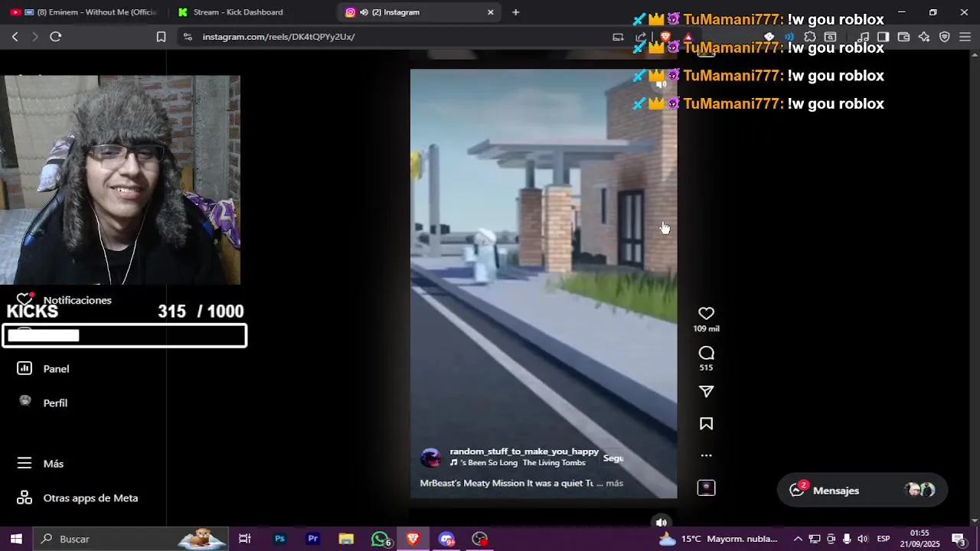The width and height of the screenshot is (980, 551).
Task: Open the clock showing 01:55
Action: click(x=920, y=539)
